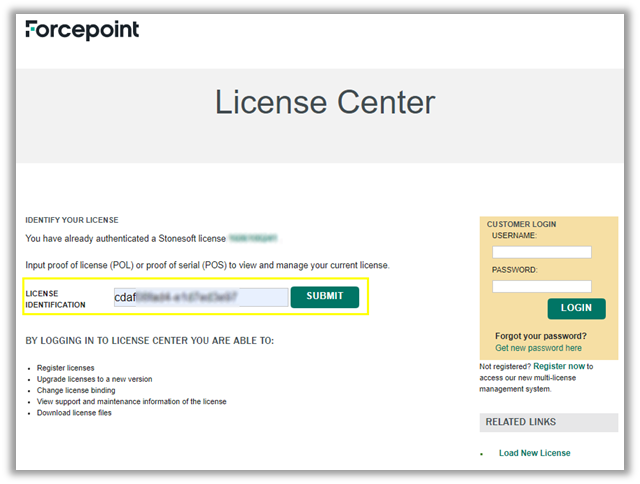Open the Get new password here link

click(x=538, y=348)
